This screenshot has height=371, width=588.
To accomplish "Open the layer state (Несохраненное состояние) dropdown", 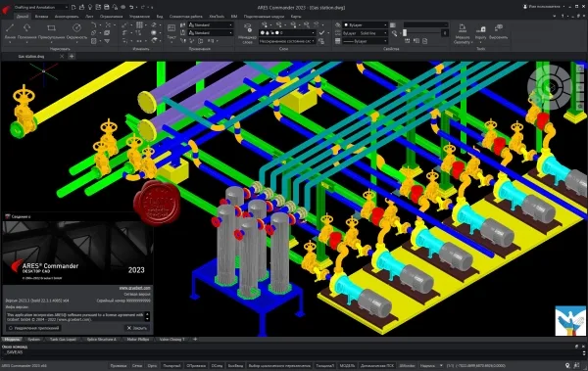I will (287, 41).
